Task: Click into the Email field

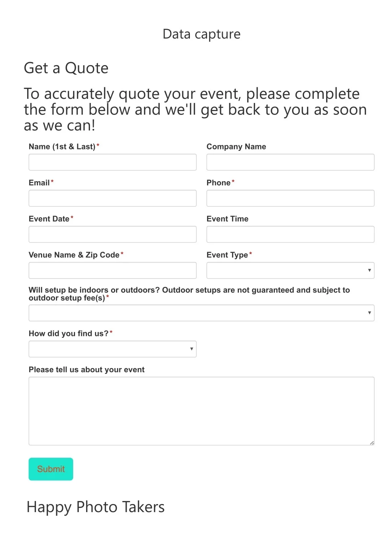Action: pyautogui.click(x=113, y=198)
